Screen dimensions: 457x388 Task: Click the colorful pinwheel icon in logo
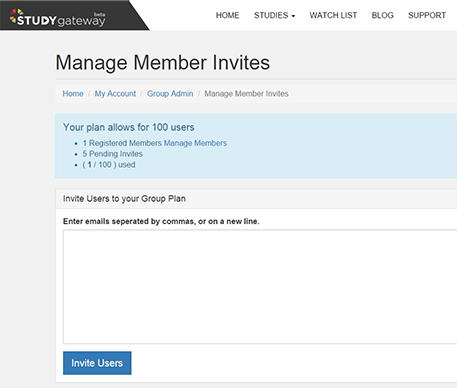click(x=16, y=16)
